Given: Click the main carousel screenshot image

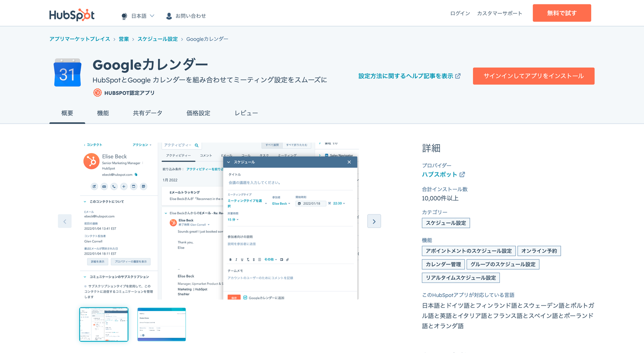Looking at the screenshot, I should 220,221.
